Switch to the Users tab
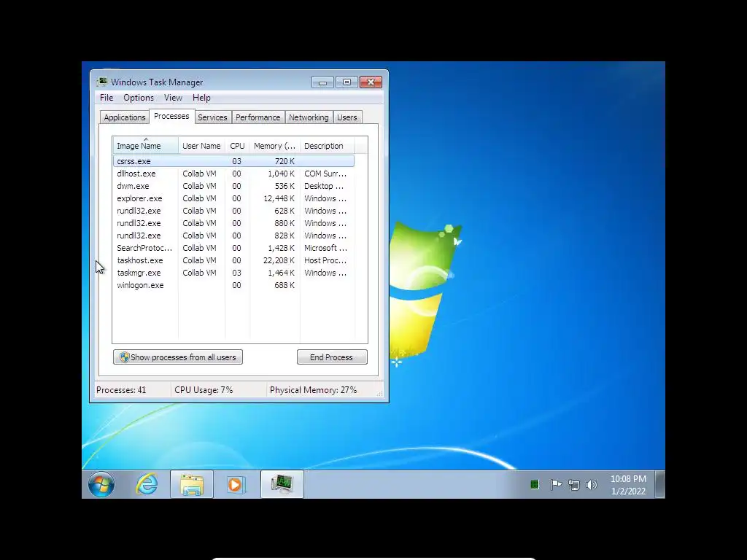This screenshot has width=747, height=560. [347, 117]
